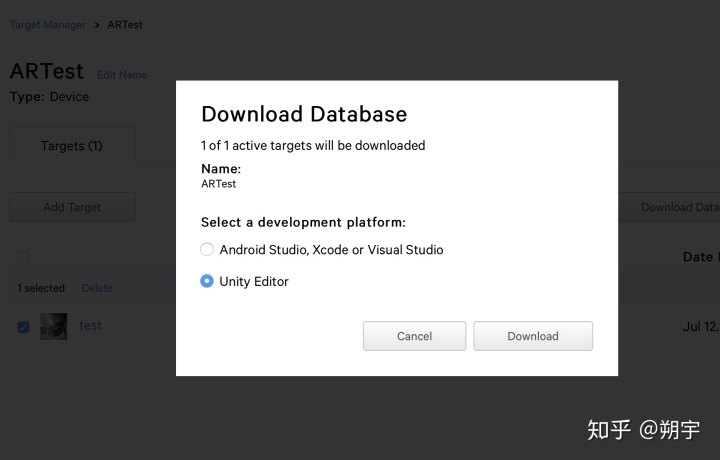Toggle the select-all checkbox in table header
This screenshot has height=460, width=720.
point(23,257)
